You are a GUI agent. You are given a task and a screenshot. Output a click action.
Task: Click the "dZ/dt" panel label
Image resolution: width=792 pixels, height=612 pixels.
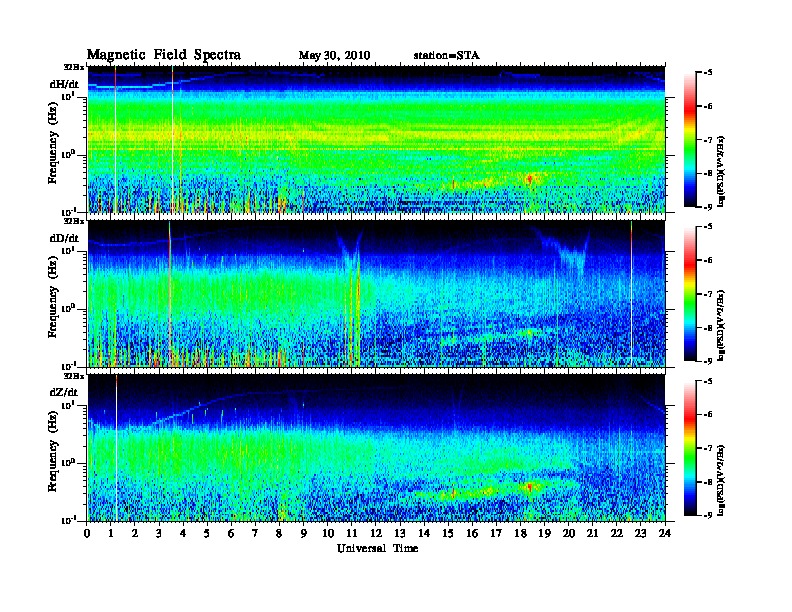tap(64, 392)
